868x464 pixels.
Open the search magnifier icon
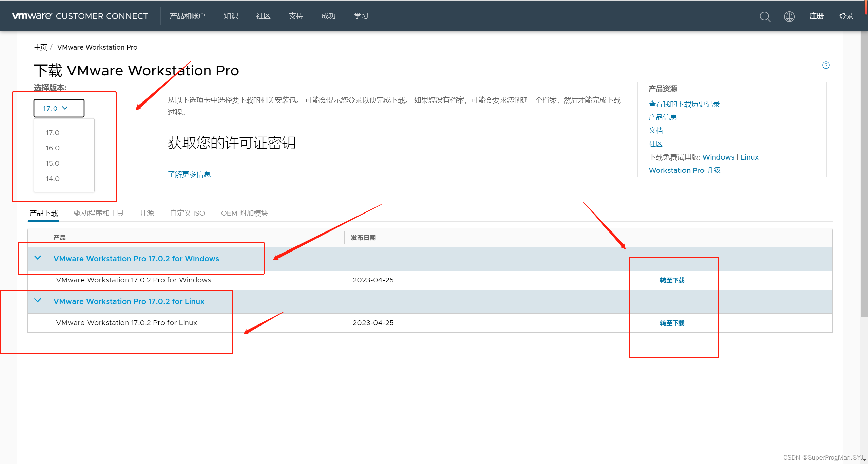[765, 16]
